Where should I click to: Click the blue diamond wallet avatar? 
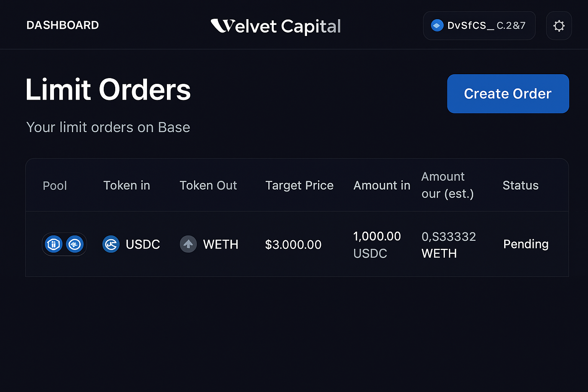437,25
